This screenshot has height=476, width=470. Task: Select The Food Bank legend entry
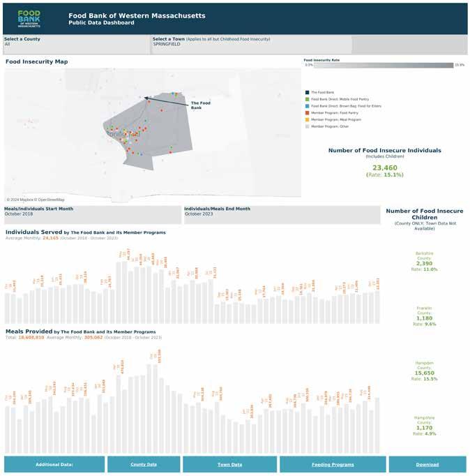[320, 92]
